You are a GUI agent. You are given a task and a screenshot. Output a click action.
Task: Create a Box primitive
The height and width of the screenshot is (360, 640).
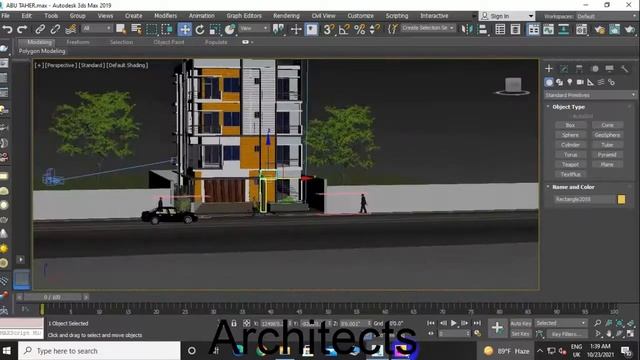[x=570, y=125]
